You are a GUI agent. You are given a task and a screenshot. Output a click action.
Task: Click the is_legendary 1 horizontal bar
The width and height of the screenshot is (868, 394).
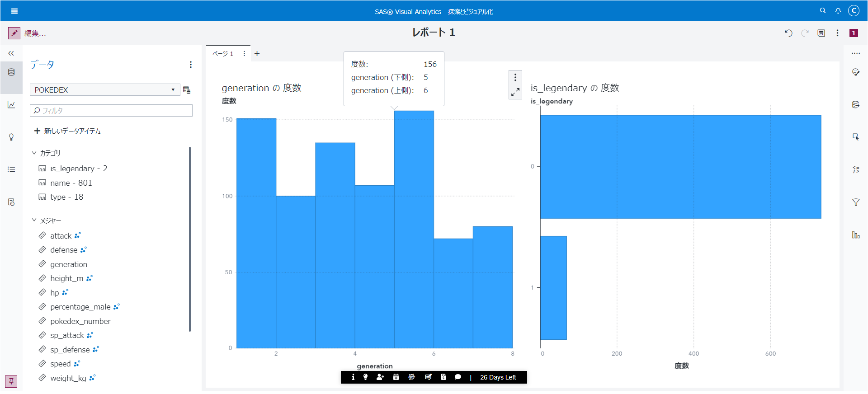click(553, 288)
